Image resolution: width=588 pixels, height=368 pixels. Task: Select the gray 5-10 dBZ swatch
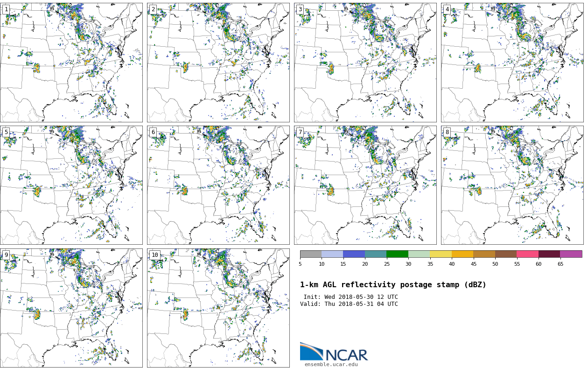coord(311,254)
